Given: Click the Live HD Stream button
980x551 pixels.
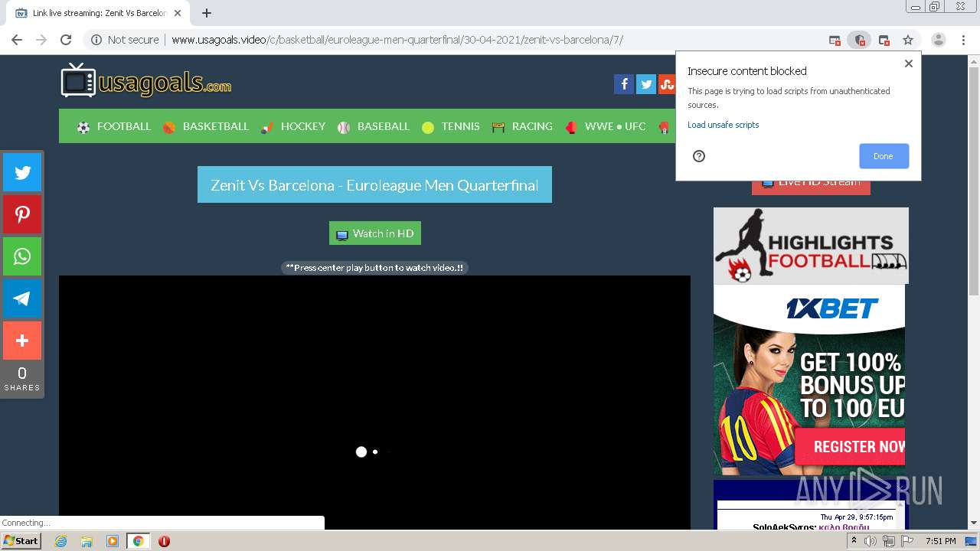Looking at the screenshot, I should (x=811, y=186).
